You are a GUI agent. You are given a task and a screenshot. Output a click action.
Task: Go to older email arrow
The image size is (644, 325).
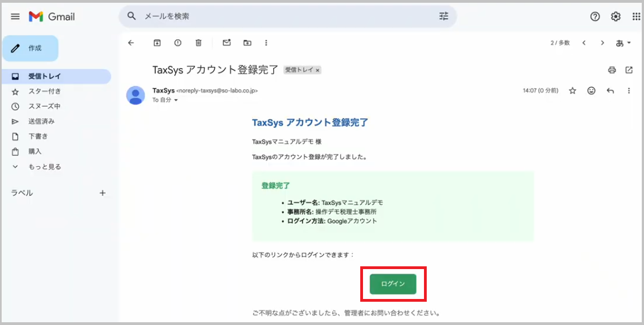point(602,43)
